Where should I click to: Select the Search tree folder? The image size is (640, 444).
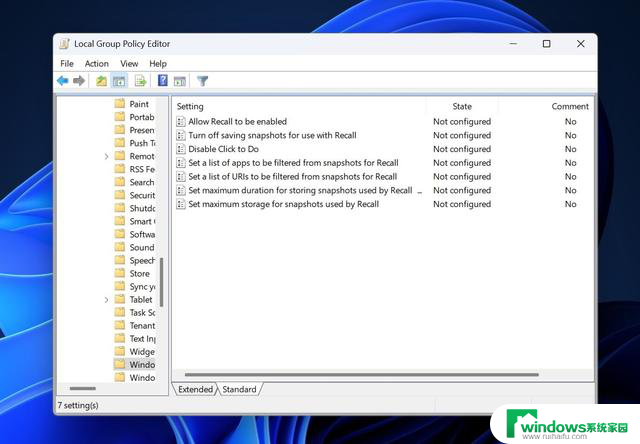click(142, 182)
